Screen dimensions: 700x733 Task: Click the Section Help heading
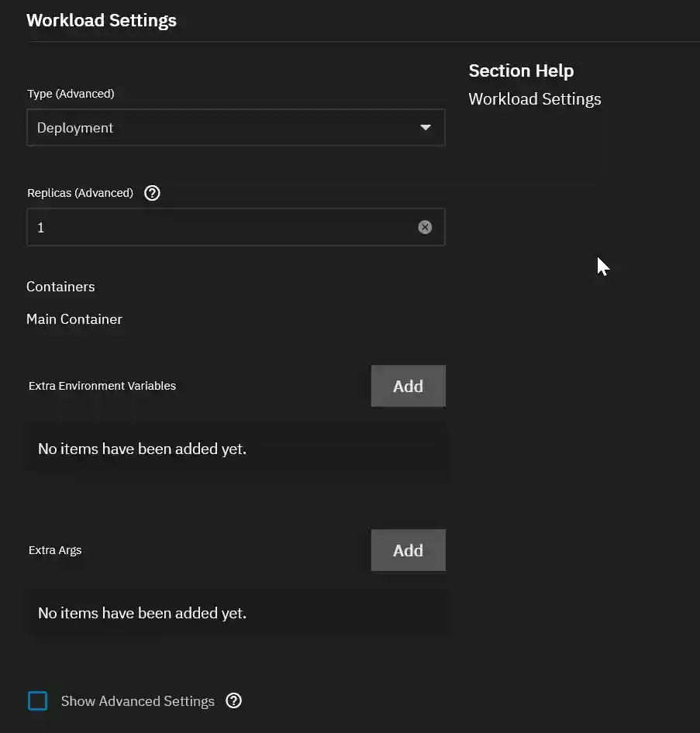coord(520,71)
